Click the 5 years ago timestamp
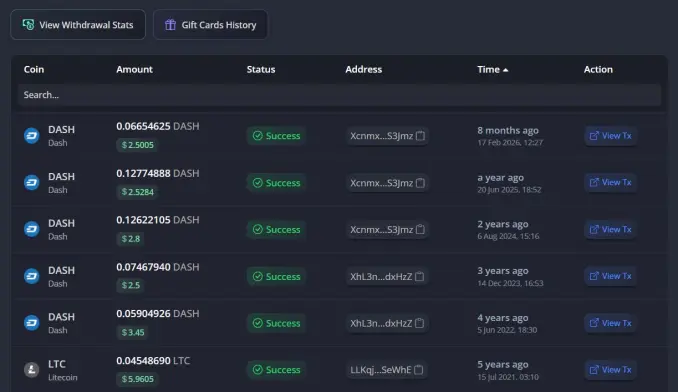The image size is (678, 392). tap(503, 364)
